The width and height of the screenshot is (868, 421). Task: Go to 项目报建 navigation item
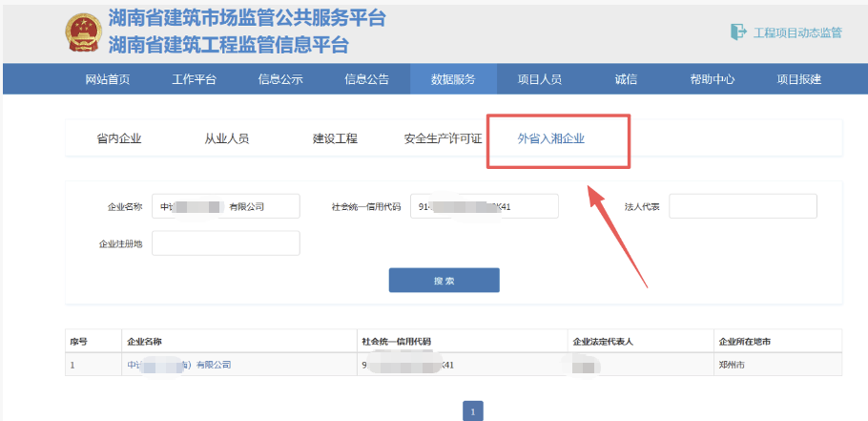point(798,79)
